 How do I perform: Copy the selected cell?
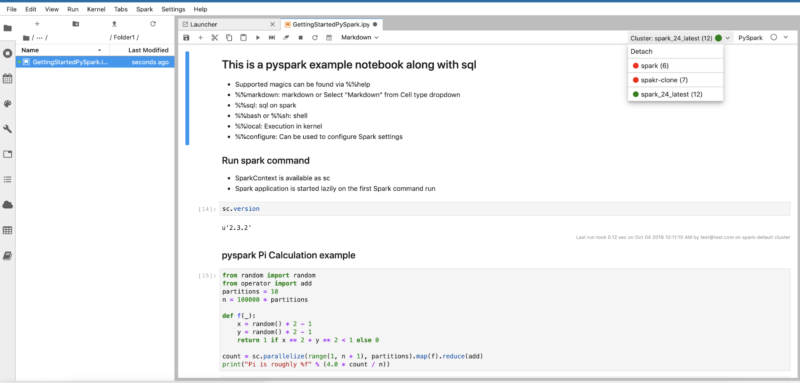[229, 38]
